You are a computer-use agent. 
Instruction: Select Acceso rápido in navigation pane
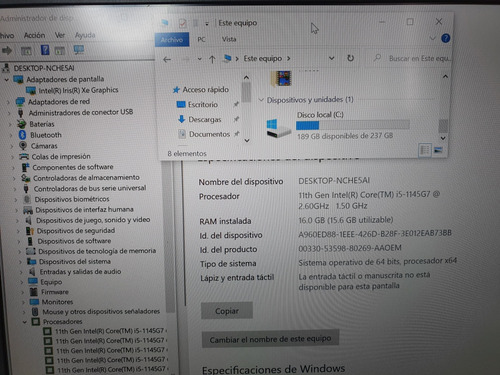click(206, 90)
